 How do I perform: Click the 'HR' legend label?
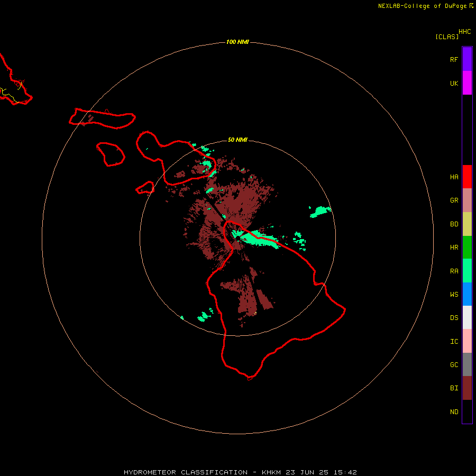click(454, 248)
